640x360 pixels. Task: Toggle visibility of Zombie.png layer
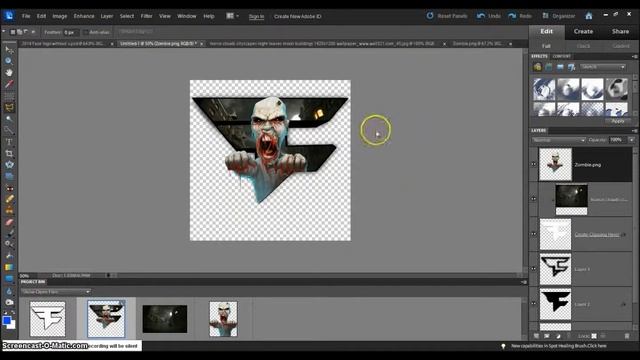click(x=533, y=164)
